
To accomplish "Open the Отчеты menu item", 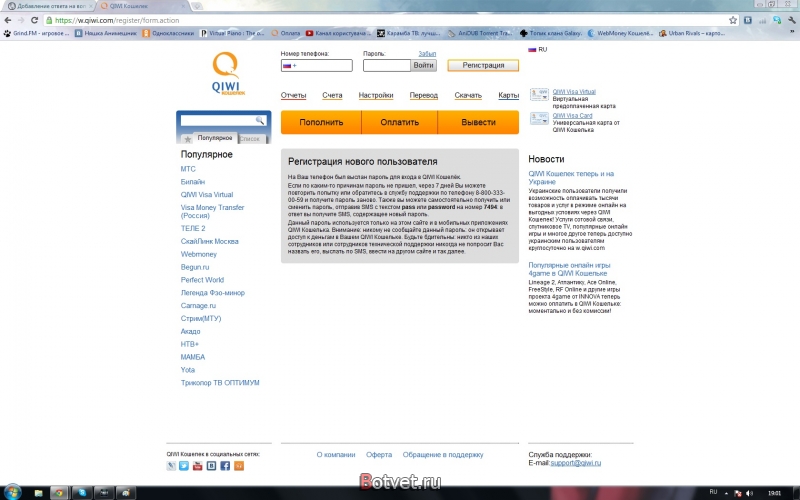I will point(293,95).
